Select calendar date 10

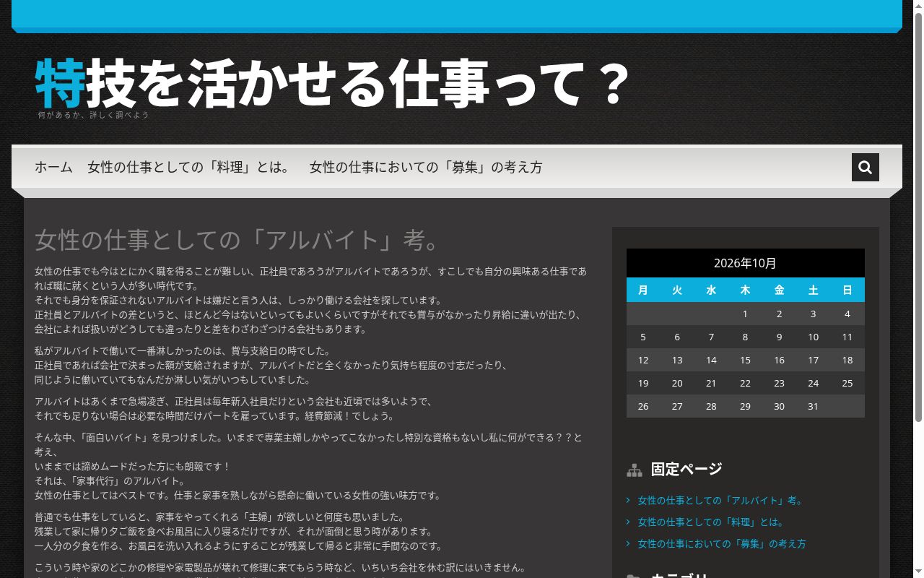(813, 337)
